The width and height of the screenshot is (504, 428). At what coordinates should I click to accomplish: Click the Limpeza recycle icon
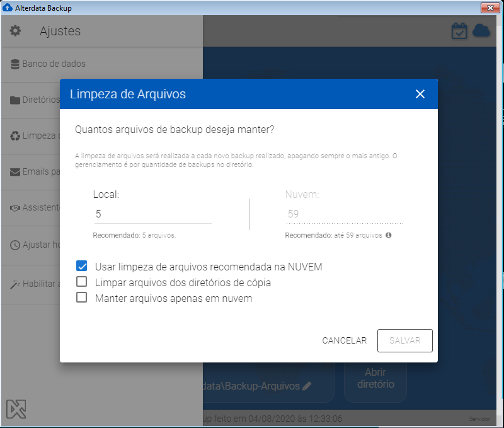14,136
